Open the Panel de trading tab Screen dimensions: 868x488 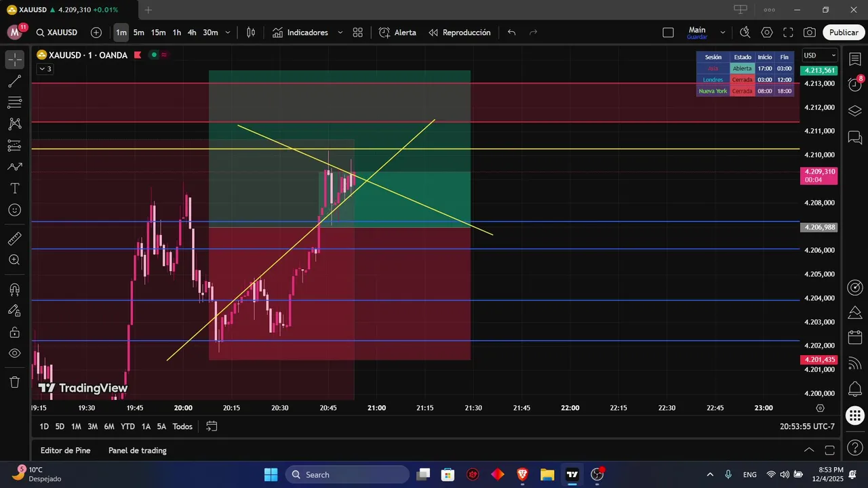tap(138, 450)
